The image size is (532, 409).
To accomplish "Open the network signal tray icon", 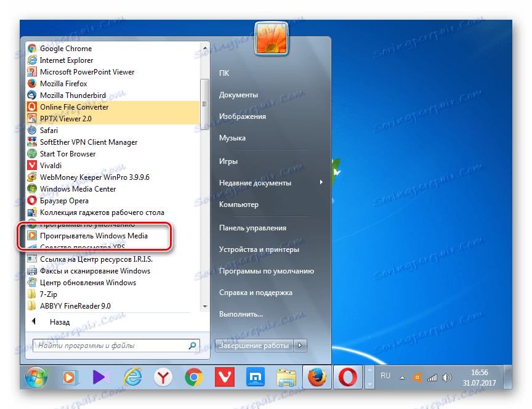I will point(432,378).
